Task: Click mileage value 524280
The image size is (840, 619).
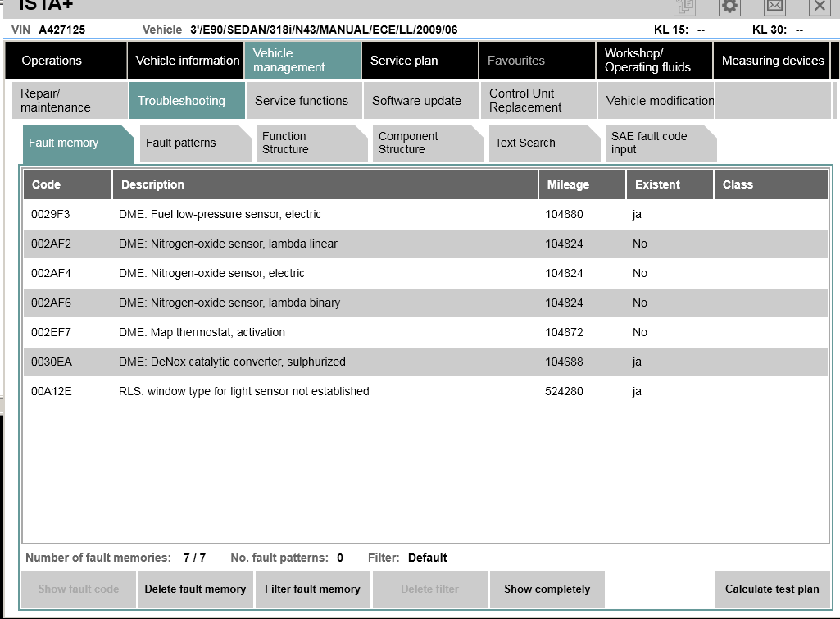Action: [x=564, y=391]
